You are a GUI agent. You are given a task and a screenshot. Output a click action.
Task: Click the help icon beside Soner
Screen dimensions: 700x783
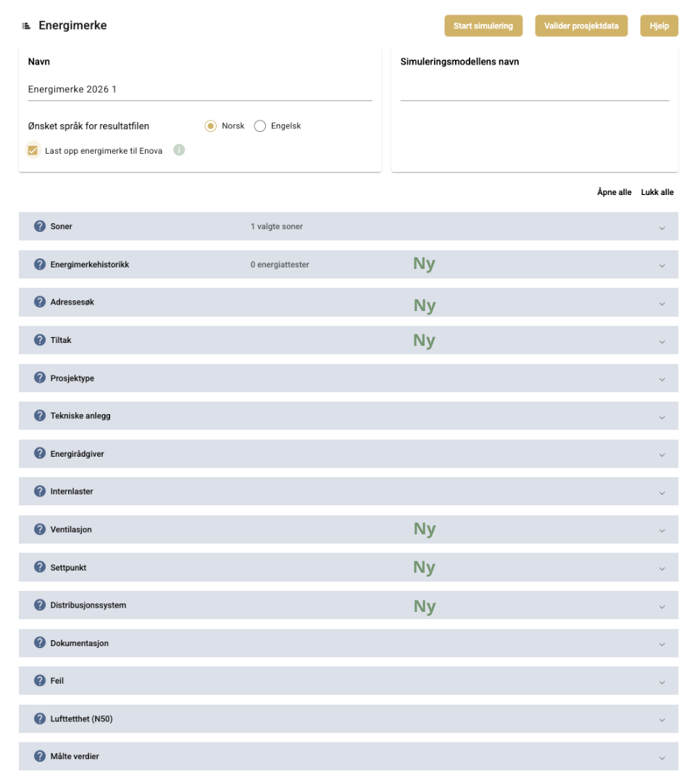point(40,226)
